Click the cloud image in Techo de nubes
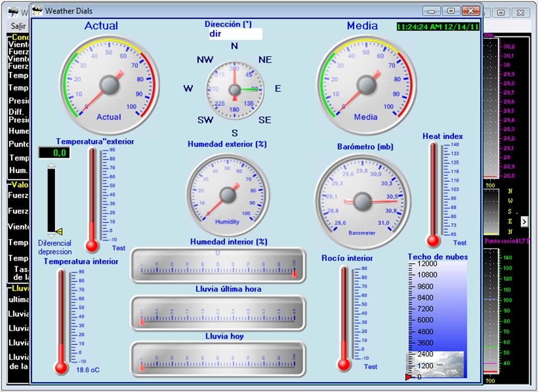This screenshot has height=392, width=538. [x=435, y=364]
